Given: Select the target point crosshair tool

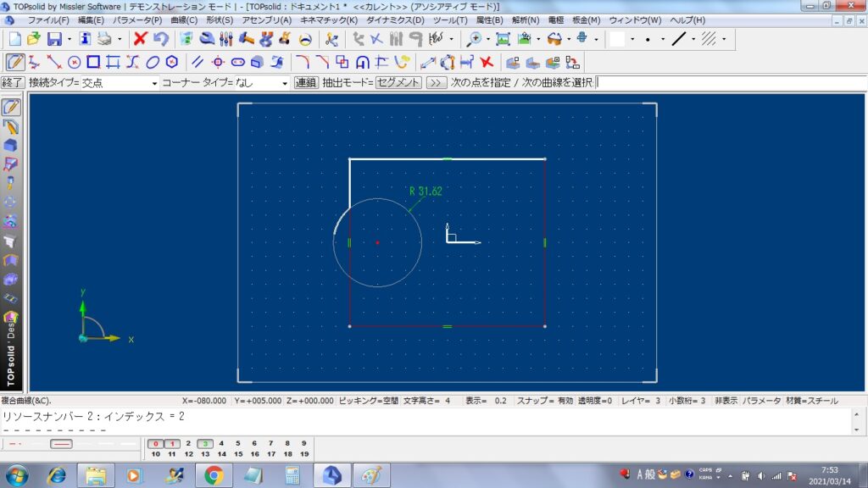Looking at the screenshot, I should pyautogui.click(x=218, y=62).
